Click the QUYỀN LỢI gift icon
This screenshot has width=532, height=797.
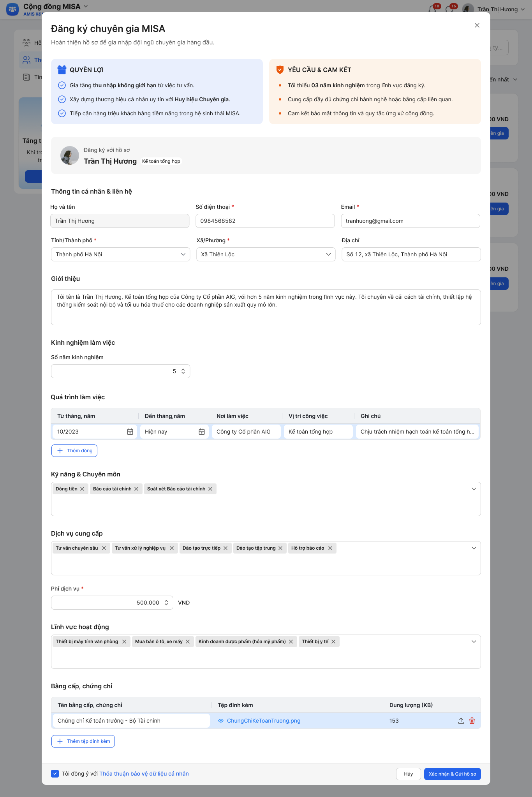point(62,70)
